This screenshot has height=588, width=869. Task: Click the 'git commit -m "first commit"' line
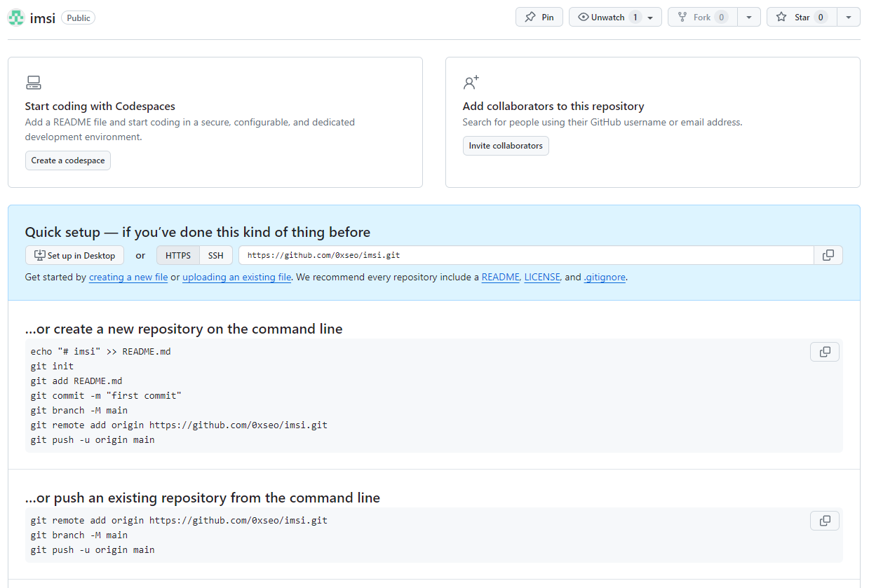coord(106,395)
